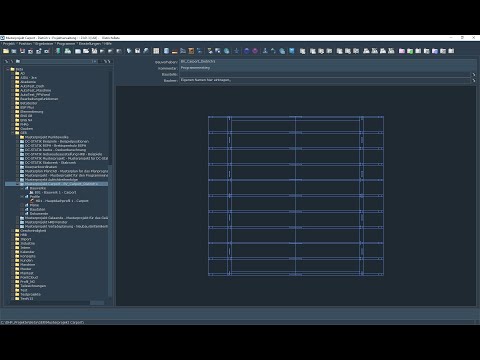Click the button beside the Bauherr field

(x=474, y=80)
